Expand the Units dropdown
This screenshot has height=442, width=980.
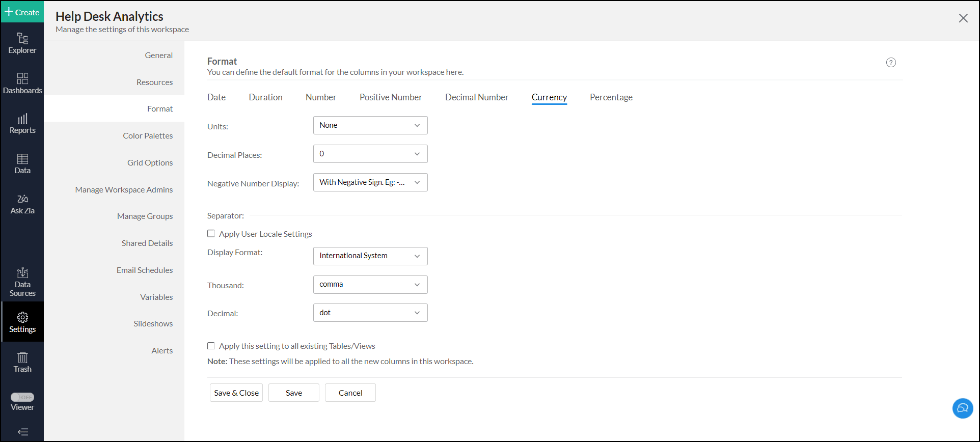click(370, 125)
